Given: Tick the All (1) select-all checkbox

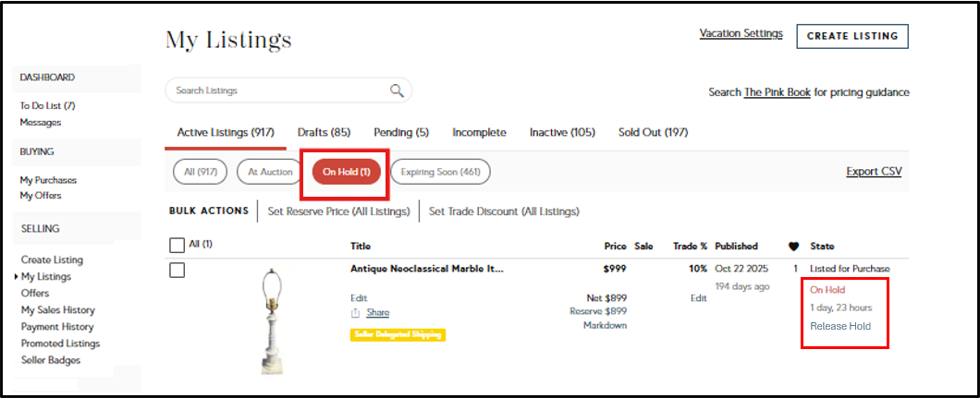Looking at the screenshot, I should click(x=177, y=245).
